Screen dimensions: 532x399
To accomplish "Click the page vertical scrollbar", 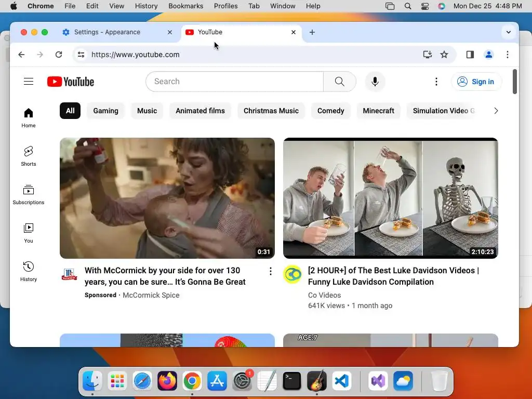I will [x=515, y=82].
